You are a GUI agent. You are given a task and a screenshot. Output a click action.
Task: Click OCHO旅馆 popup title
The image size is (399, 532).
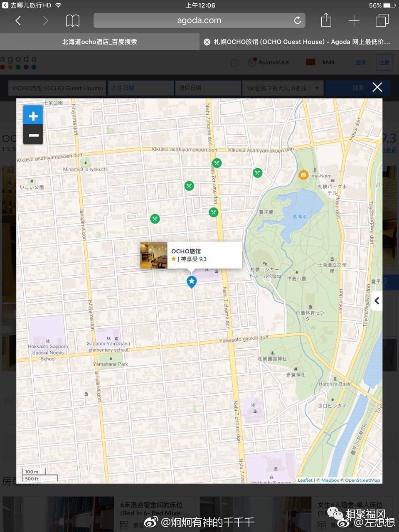186,251
